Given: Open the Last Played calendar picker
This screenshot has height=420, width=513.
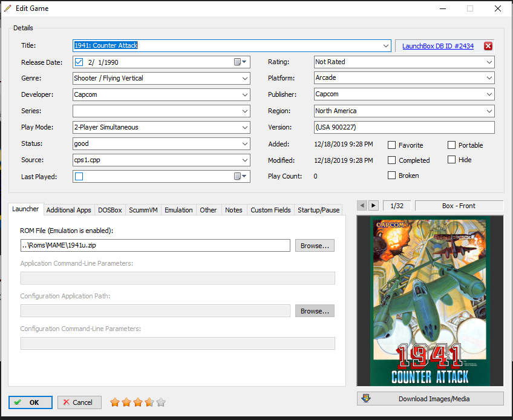Looking at the screenshot, I should tap(241, 177).
